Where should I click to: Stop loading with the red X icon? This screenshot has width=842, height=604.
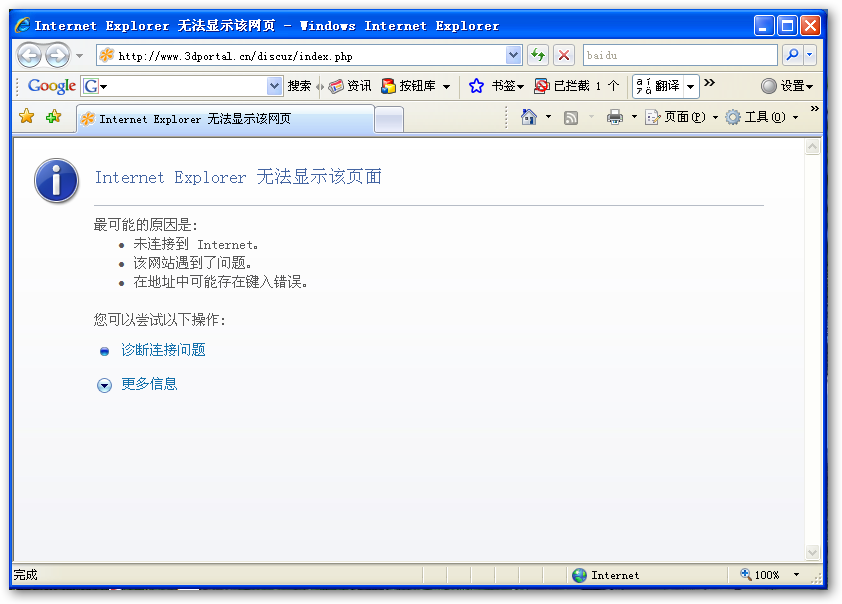coord(564,55)
